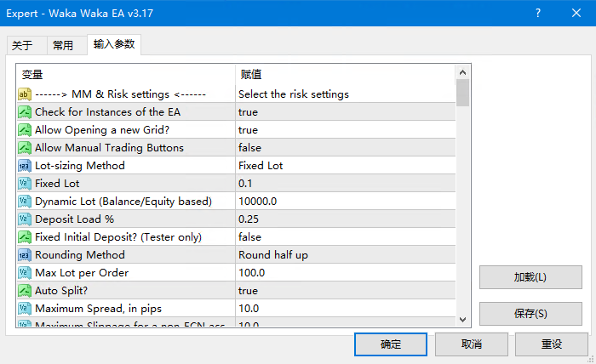This screenshot has width=596, height=364.
Task: Click the scrollbar down arrow
Action: [x=462, y=320]
